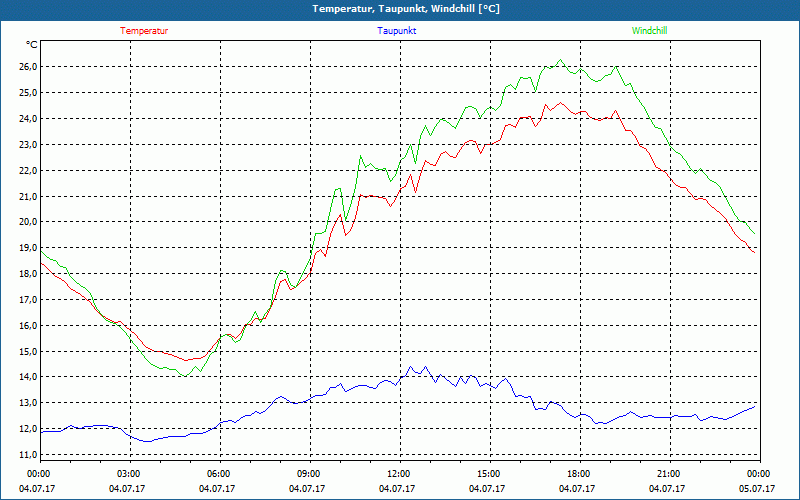800x500 pixels.
Task: Click the '06:00' time label
Action: pyautogui.click(x=220, y=474)
